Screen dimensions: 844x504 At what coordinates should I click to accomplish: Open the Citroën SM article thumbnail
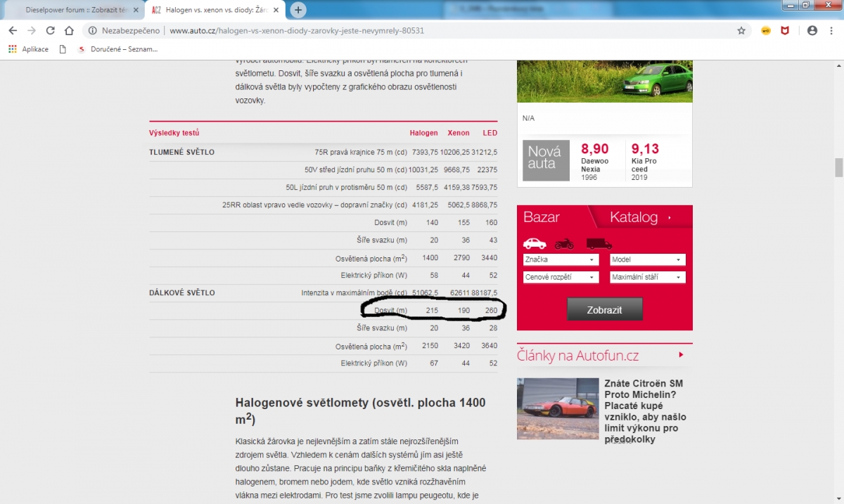(x=558, y=408)
